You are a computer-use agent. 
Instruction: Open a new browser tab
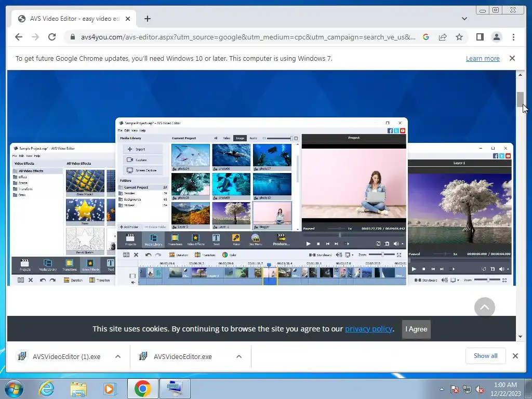click(147, 19)
